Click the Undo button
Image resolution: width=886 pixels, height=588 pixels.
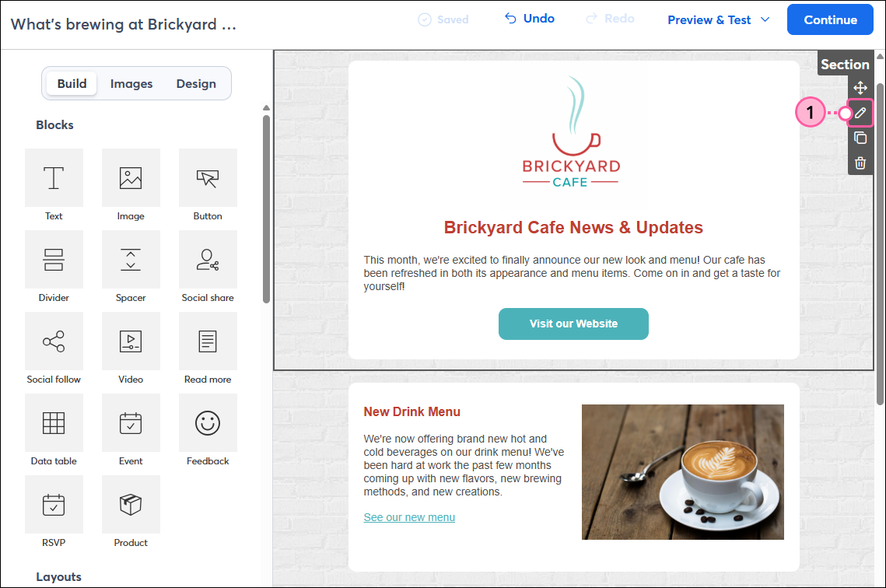tap(530, 19)
